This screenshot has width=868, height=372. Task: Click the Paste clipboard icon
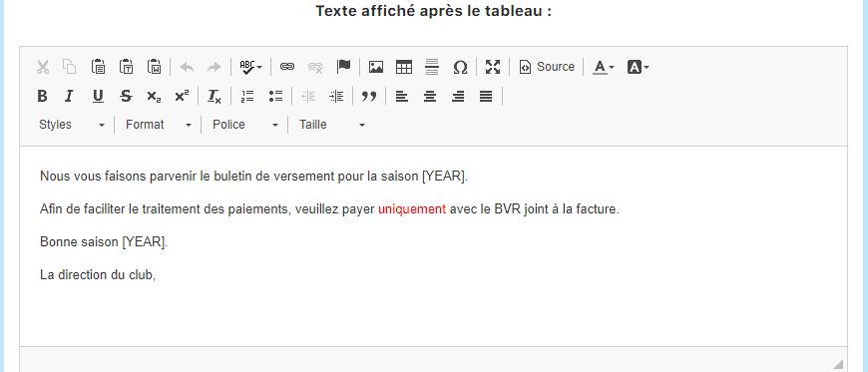coord(98,67)
